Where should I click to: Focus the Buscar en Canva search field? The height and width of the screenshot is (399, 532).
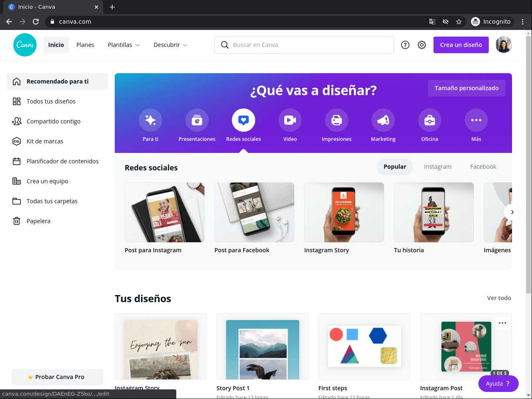[304, 45]
